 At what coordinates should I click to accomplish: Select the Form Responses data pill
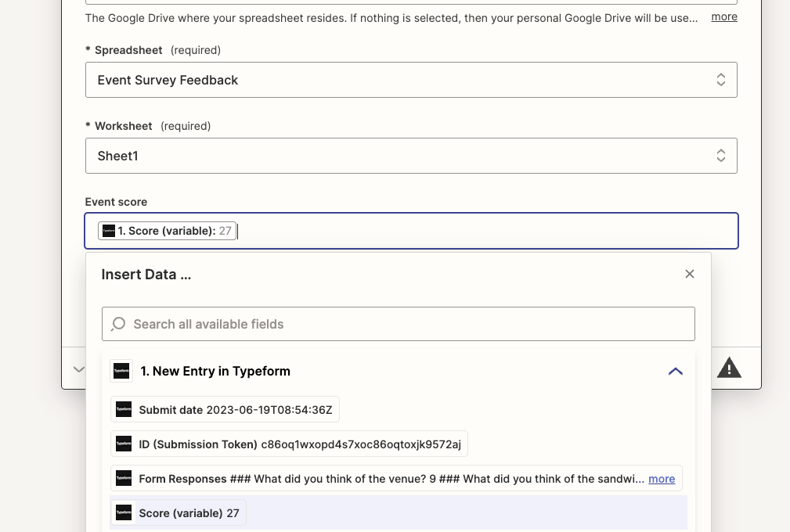click(396, 478)
